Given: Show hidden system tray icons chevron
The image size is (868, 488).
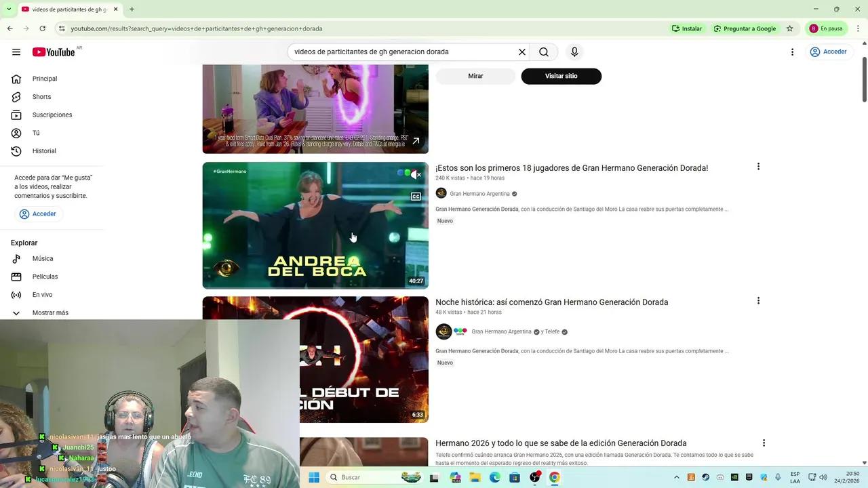Looking at the screenshot, I should tap(676, 477).
